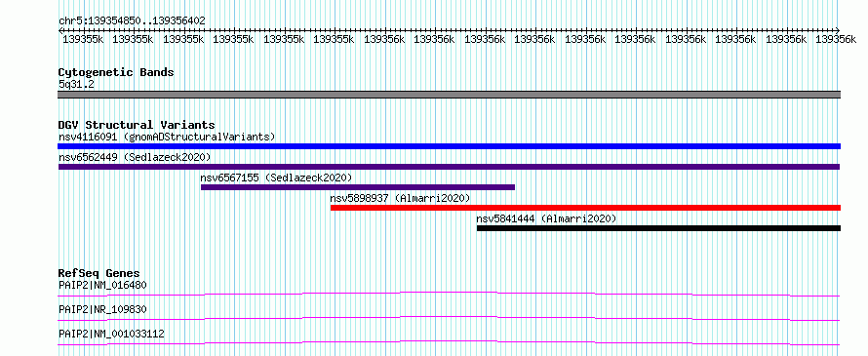Select the black nsv5841444 variant bar

pos(658,228)
